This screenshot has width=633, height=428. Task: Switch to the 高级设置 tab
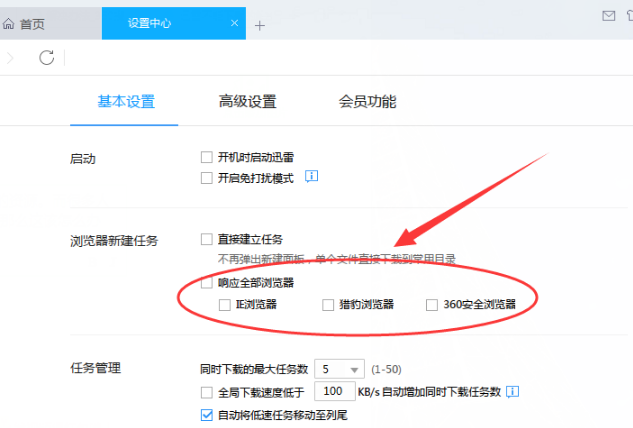pos(247,101)
